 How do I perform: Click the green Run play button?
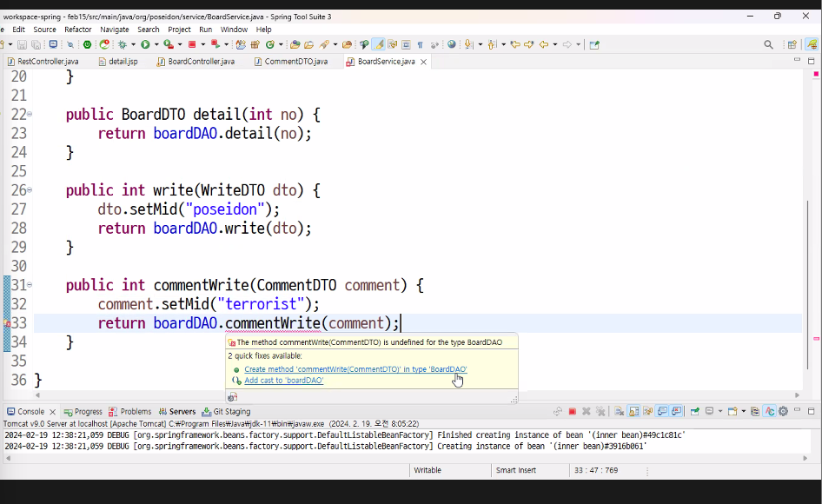(x=145, y=44)
